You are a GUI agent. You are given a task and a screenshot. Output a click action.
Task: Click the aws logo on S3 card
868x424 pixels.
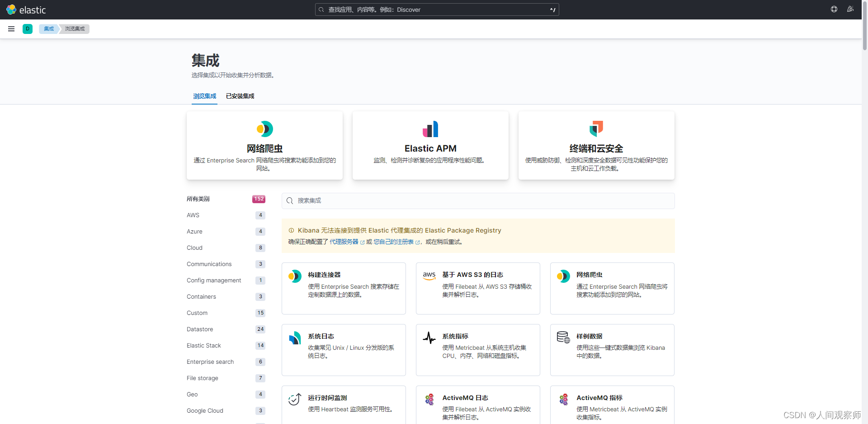click(429, 276)
